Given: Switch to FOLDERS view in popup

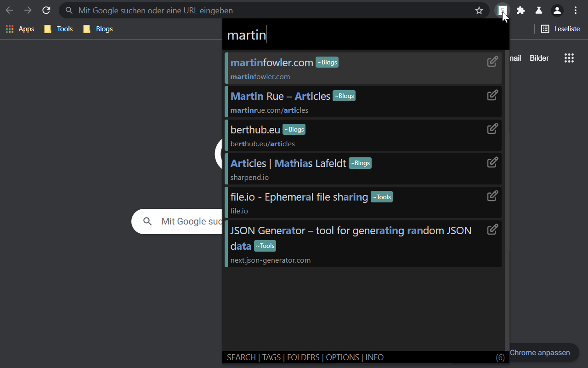Looking at the screenshot, I should click(303, 357).
